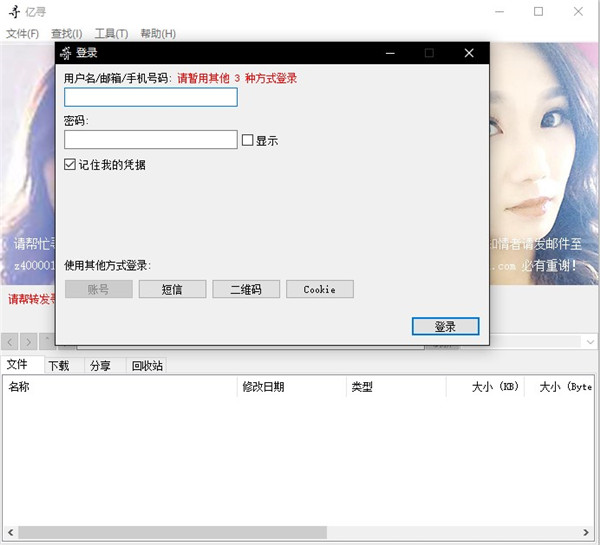The width and height of the screenshot is (600, 545).
Task: Open the 查找(I) menu
Action: (x=66, y=34)
